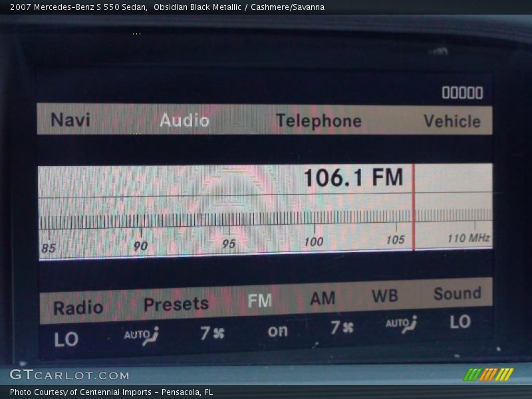The height and width of the screenshot is (399, 532).
Task: Open the Telephone tab
Action: tap(319, 121)
